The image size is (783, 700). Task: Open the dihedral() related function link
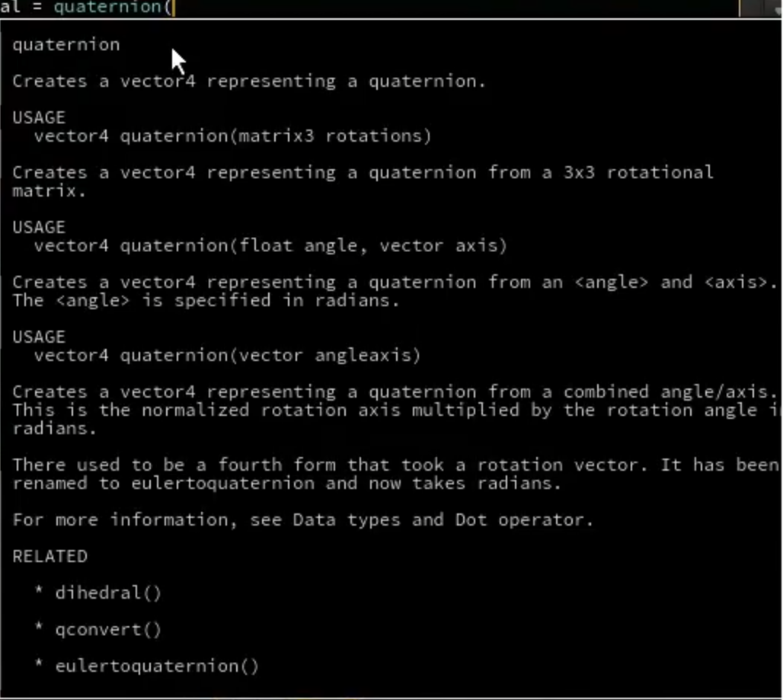(x=108, y=593)
